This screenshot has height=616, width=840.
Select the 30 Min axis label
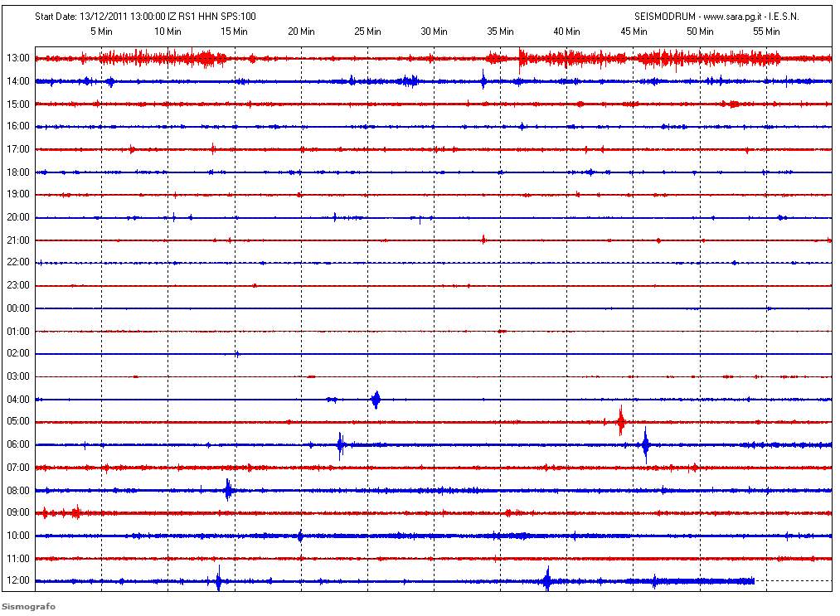tap(434, 32)
